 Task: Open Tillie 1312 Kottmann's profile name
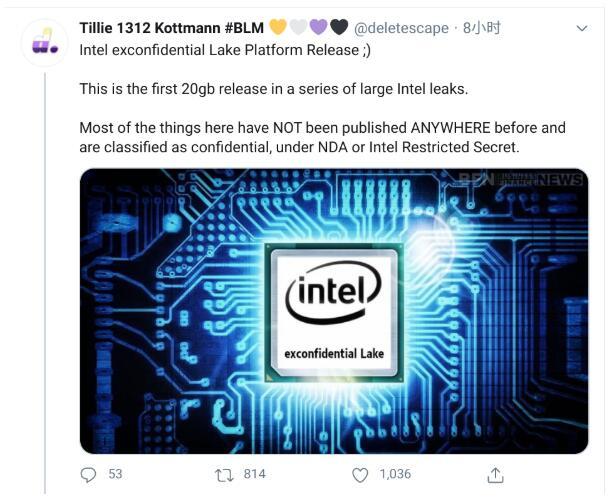pos(170,28)
